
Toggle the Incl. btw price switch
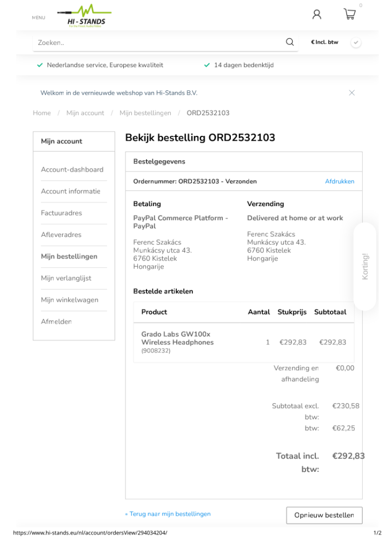pos(356,42)
